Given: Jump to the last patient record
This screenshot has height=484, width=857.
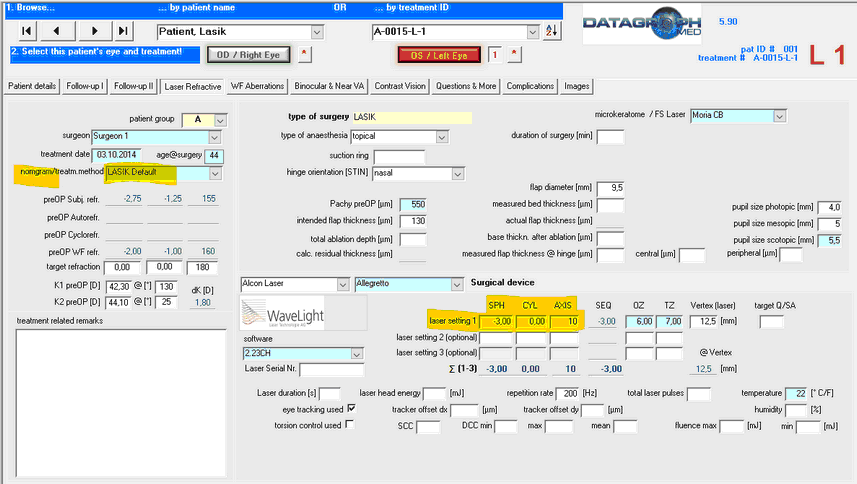Looking at the screenshot, I should 123,31.
